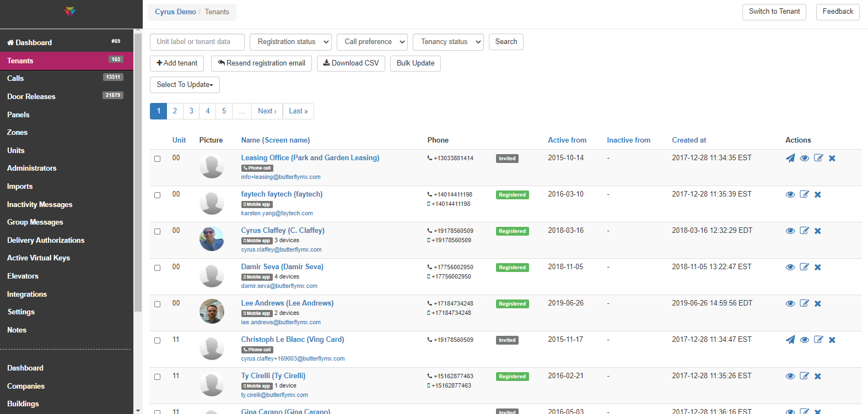Delete X icon for faytech faytech row

818,195
